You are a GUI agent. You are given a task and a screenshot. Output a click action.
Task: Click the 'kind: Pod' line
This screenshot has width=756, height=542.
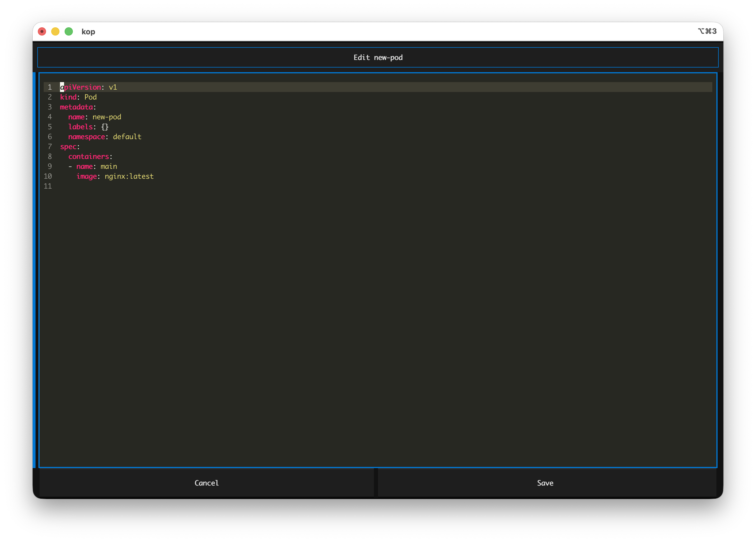coord(78,97)
